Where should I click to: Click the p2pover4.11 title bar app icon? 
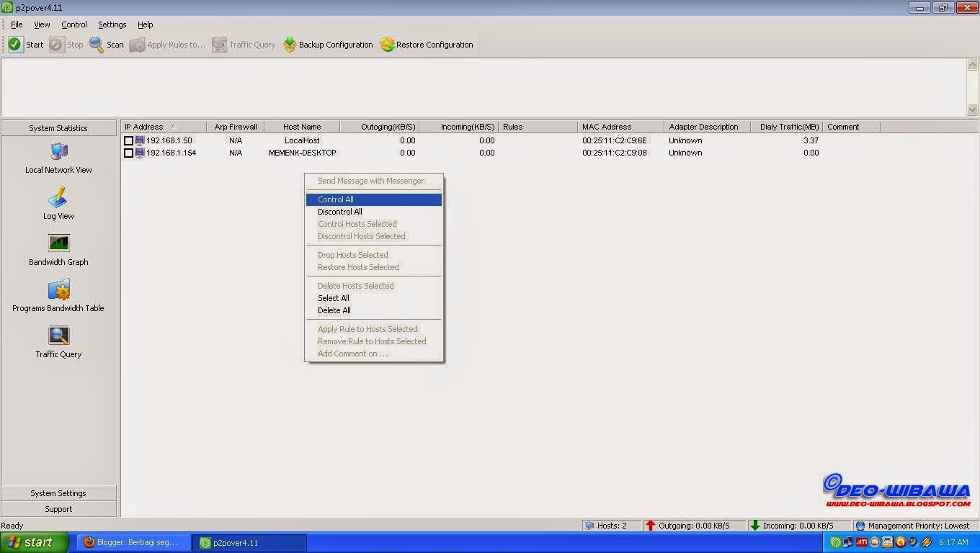tap(8, 8)
